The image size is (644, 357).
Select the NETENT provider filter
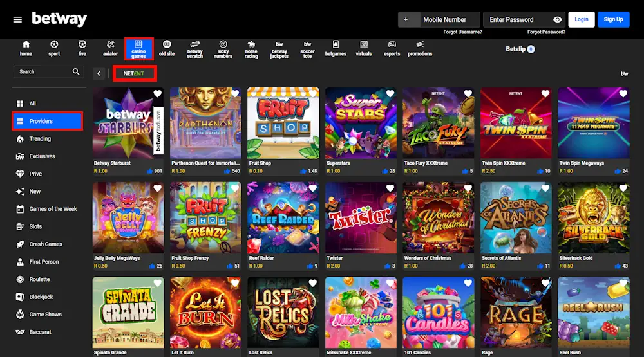(135, 73)
